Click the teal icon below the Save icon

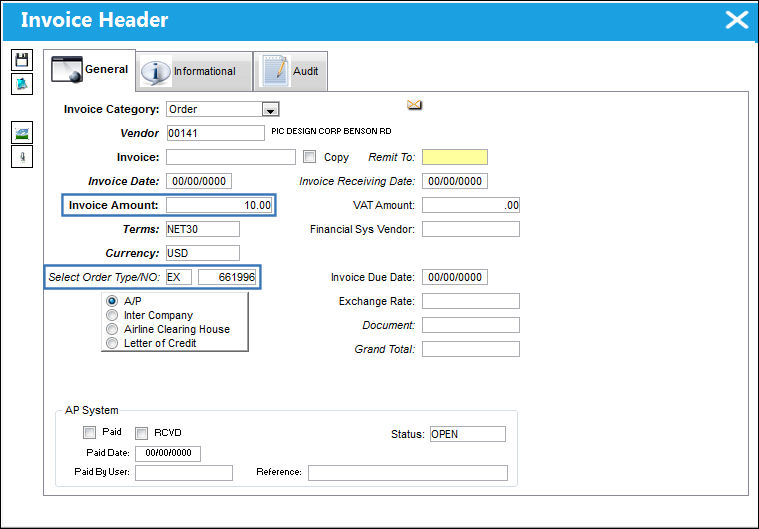22,84
